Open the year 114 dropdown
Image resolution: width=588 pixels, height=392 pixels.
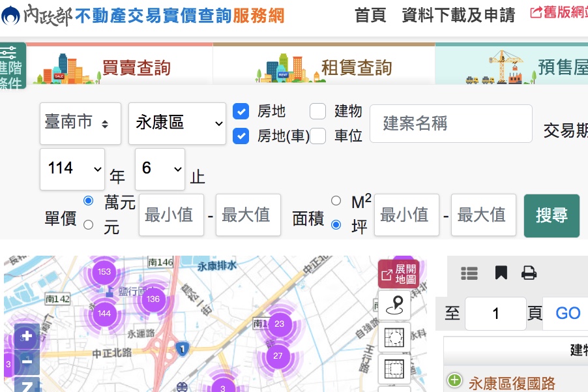click(72, 169)
